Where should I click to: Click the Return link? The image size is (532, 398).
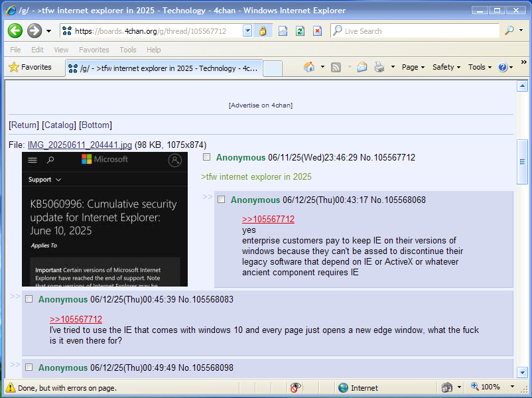coord(24,125)
